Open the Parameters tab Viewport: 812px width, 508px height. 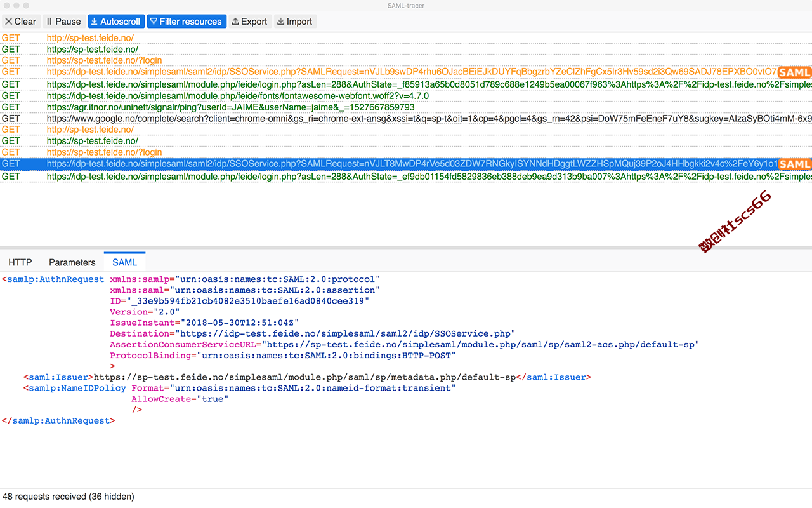click(x=72, y=262)
